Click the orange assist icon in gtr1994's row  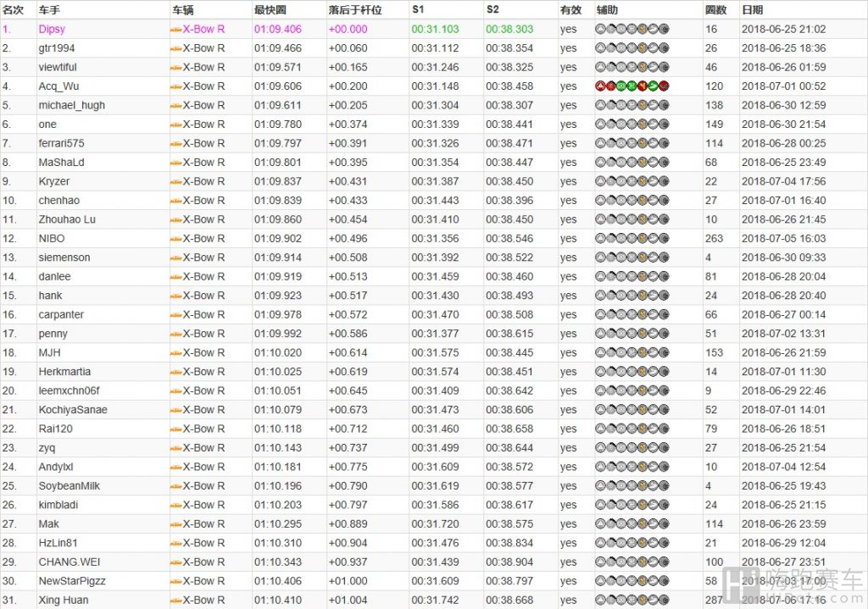pos(643,48)
